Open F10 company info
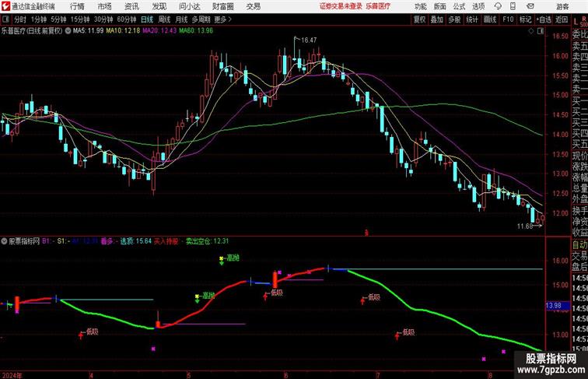 pyautogui.click(x=508, y=19)
